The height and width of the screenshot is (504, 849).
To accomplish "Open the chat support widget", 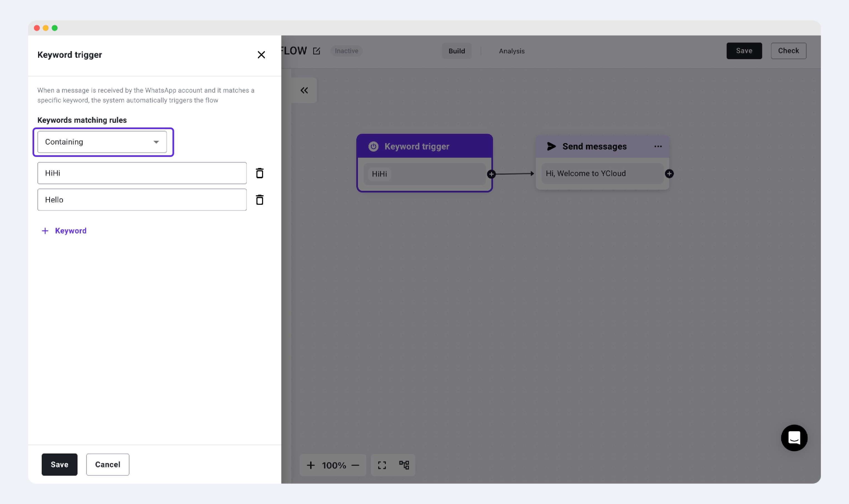I will [x=794, y=438].
